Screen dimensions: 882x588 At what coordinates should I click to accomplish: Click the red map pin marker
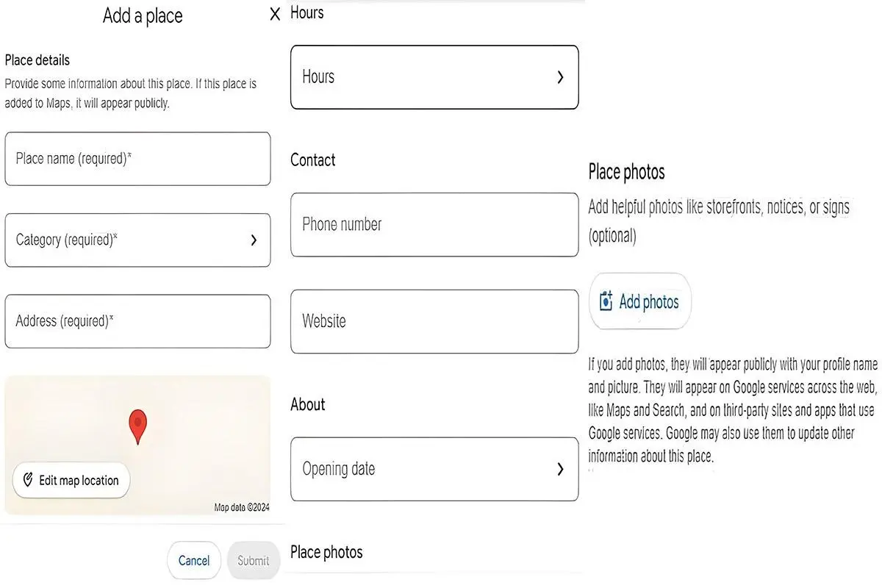[x=137, y=427]
